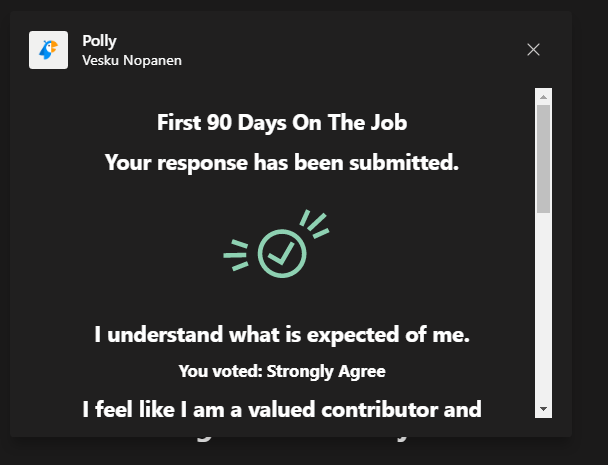Click the scrollbar down arrow
Viewport: 608px width, 465px height.
(x=544, y=409)
